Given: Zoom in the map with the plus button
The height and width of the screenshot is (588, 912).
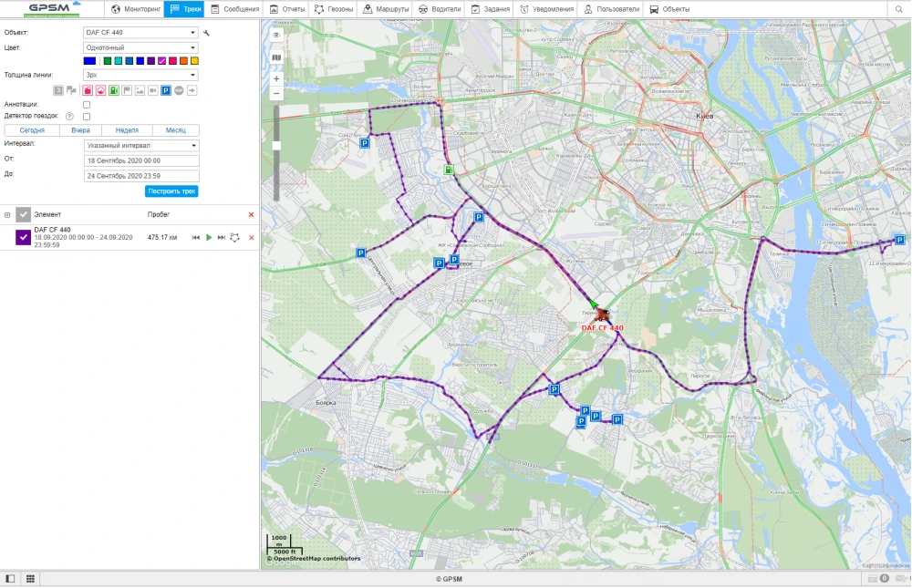Looking at the screenshot, I should pyautogui.click(x=276, y=78).
